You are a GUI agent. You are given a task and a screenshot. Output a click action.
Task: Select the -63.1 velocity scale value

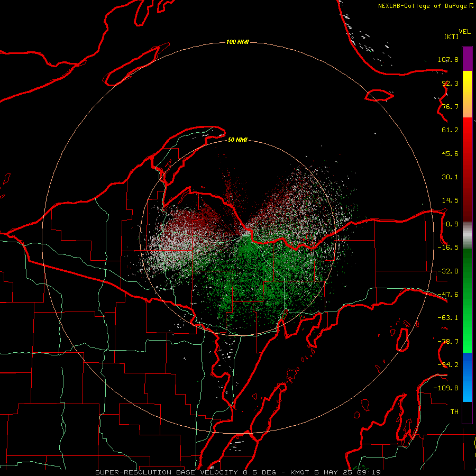click(x=448, y=318)
